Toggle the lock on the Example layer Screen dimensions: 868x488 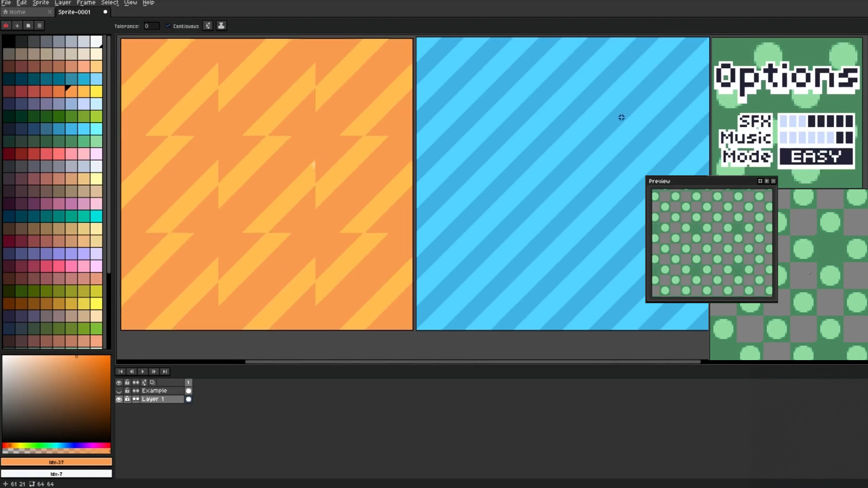tap(127, 390)
